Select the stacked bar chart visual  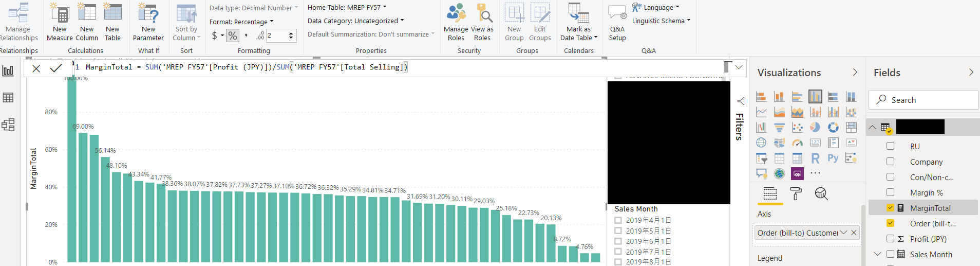tap(761, 96)
